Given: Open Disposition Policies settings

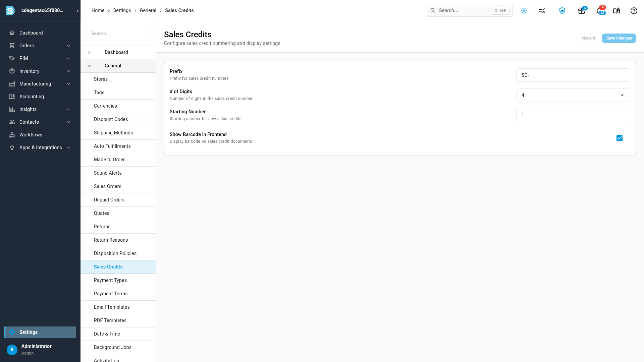Looking at the screenshot, I should 118,253.
